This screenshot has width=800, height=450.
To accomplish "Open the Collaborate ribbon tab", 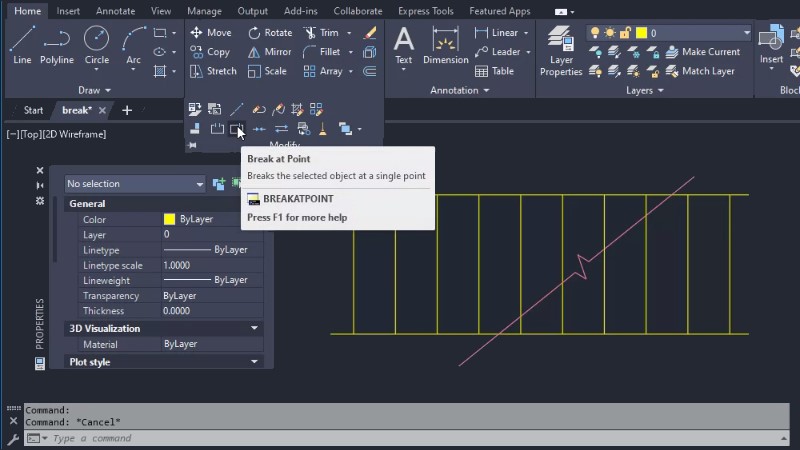I will [358, 11].
